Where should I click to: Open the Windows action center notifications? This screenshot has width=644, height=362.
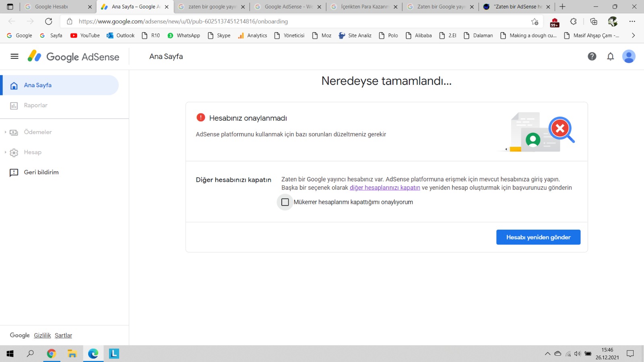point(630,354)
